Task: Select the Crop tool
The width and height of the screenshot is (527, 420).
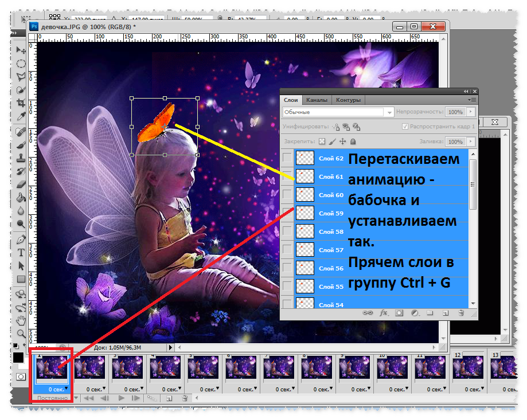Action: click(x=21, y=103)
